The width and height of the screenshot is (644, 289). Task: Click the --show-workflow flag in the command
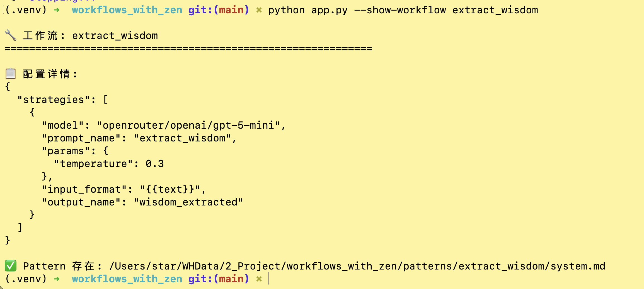point(400,10)
